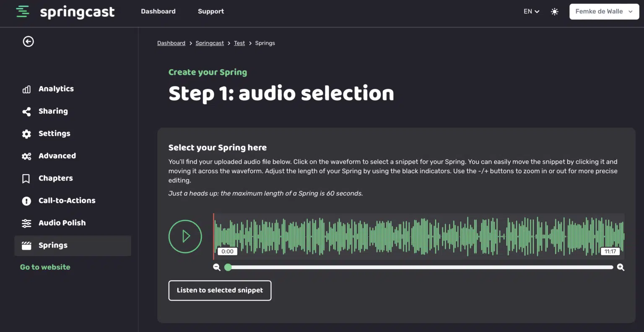The height and width of the screenshot is (332, 644).
Task: Click the green zoom slider handle
Action: (x=228, y=267)
